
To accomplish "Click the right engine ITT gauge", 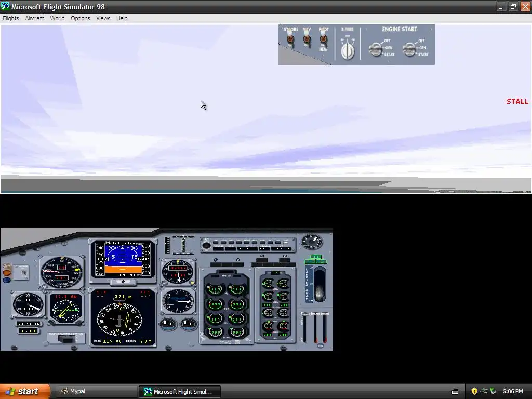I will [x=236, y=303].
